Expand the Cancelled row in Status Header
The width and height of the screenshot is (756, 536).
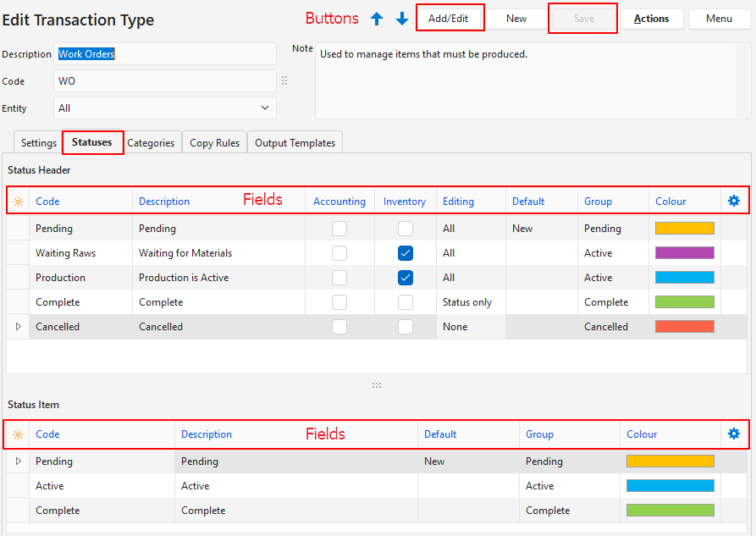coord(19,327)
